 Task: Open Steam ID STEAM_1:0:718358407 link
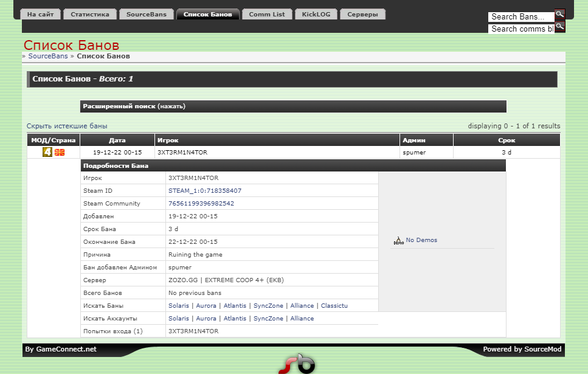(205, 190)
